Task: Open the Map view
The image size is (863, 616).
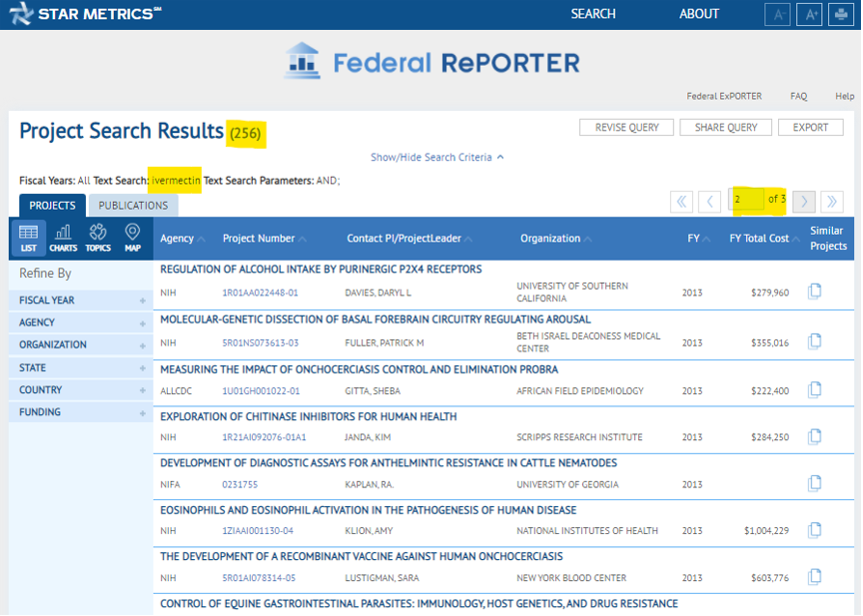Action: [x=132, y=239]
